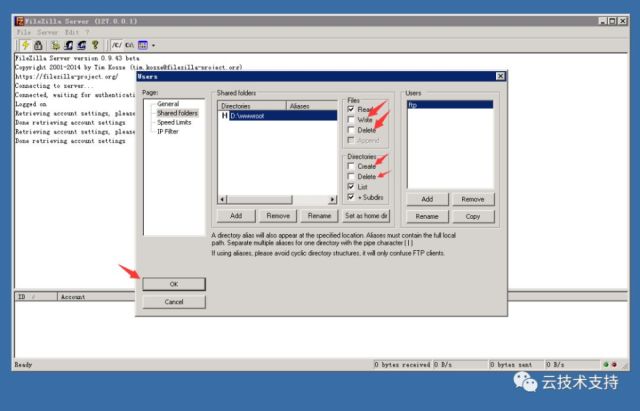
Task: Click the '0 bytes sent' status entry
Action: 515,364
